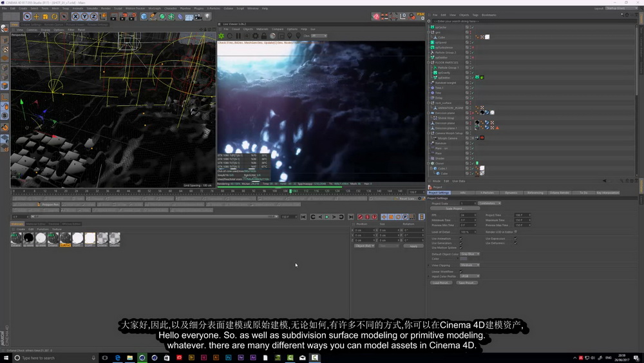
Task: Select the Live Selection arrow tool
Action: [x=27, y=17]
